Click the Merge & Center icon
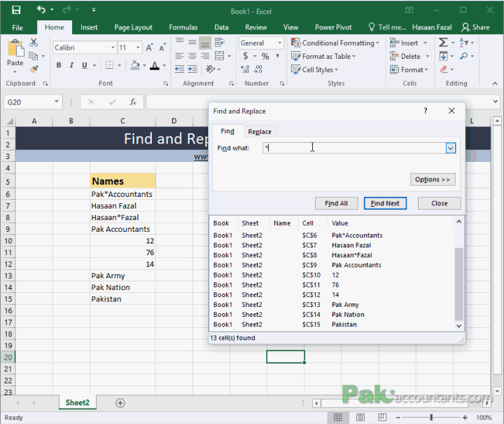 (x=220, y=55)
